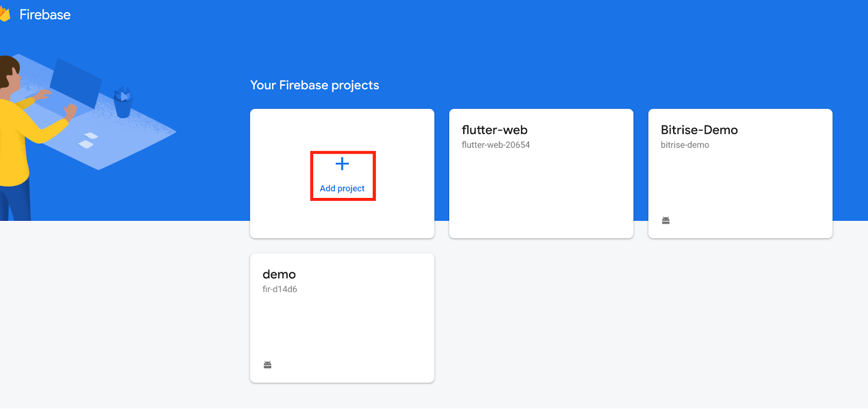Click the project ID "fir-d14d6"
Image resolution: width=868 pixels, height=409 pixels.
tap(280, 289)
